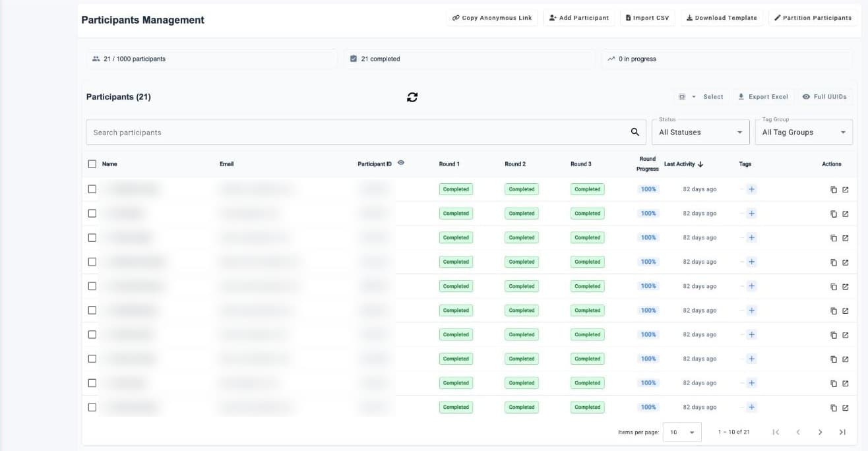Open the Items per page dropdown
Screen dimensions: 868x451
point(682,432)
